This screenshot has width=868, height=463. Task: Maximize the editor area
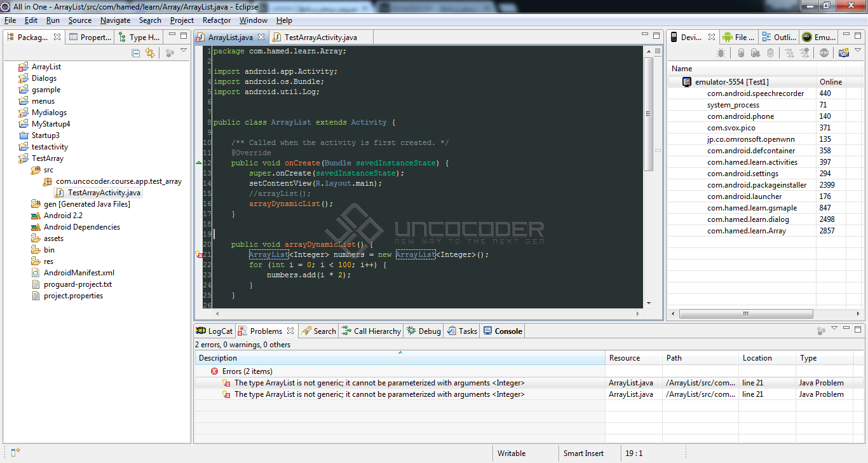[656, 36]
